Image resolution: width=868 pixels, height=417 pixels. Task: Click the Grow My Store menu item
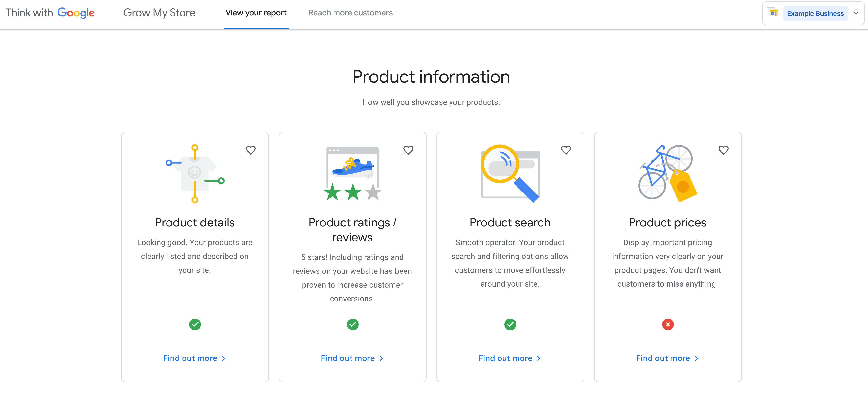pyautogui.click(x=160, y=12)
